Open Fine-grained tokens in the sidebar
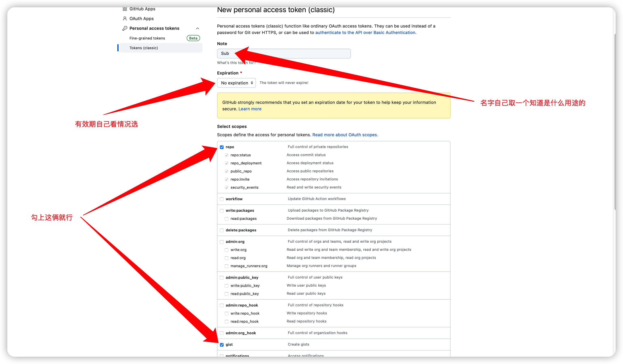The height and width of the screenshot is (364, 623). point(147,38)
